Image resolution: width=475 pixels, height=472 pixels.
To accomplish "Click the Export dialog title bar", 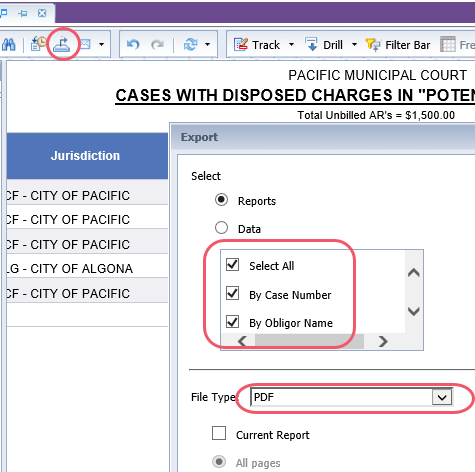I will click(323, 137).
